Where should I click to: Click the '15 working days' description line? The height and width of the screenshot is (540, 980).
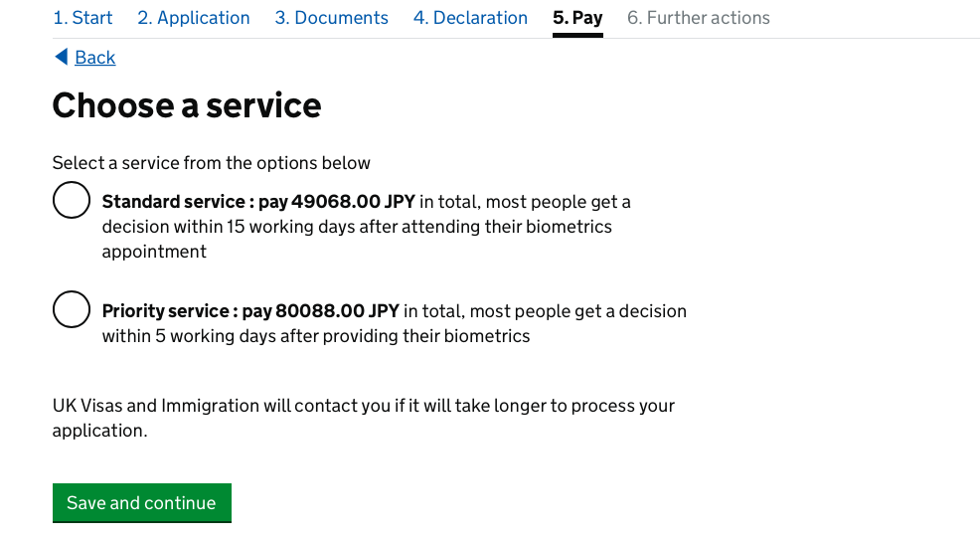click(357, 227)
